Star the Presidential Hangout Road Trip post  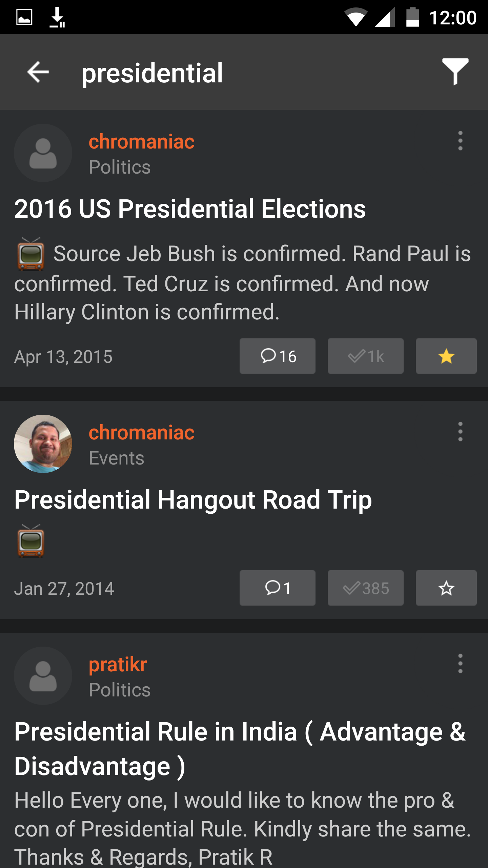[446, 588]
